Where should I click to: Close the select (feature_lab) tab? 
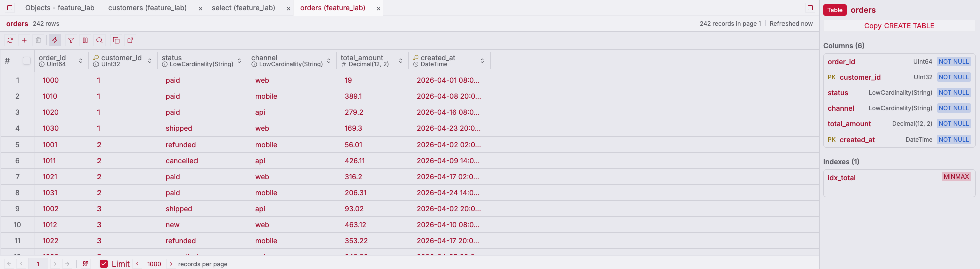coord(288,8)
